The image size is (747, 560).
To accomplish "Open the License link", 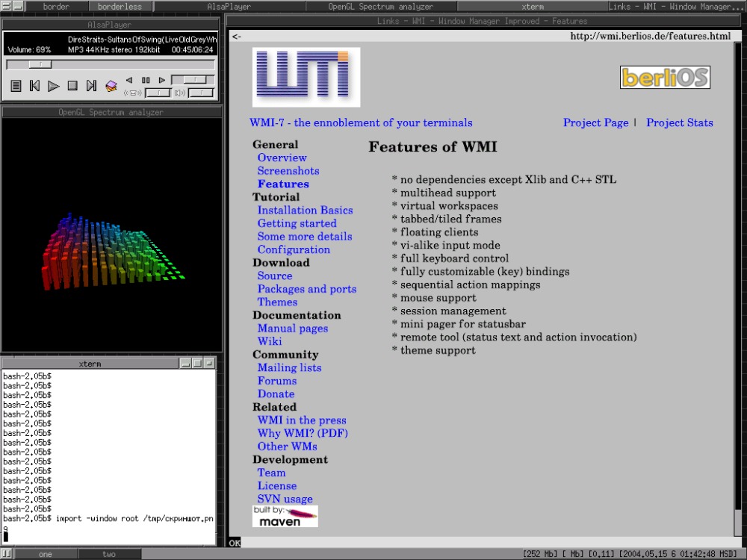I will [277, 486].
